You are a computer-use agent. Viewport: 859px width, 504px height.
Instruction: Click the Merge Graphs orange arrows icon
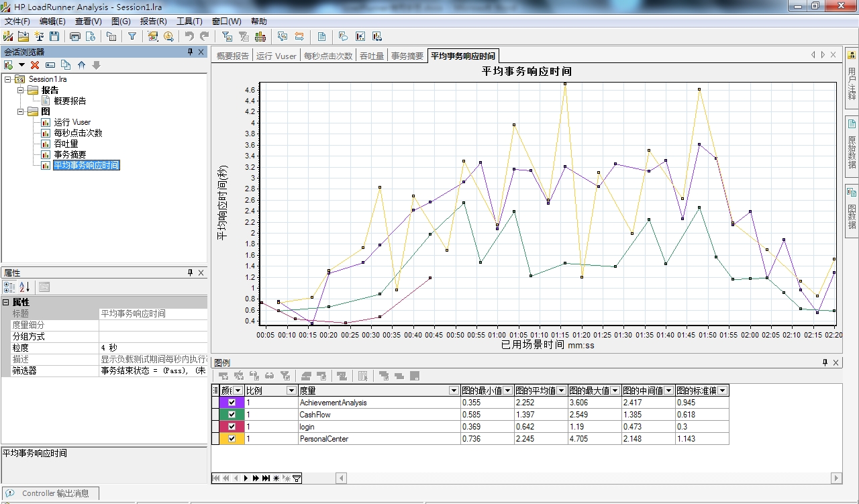(299, 36)
